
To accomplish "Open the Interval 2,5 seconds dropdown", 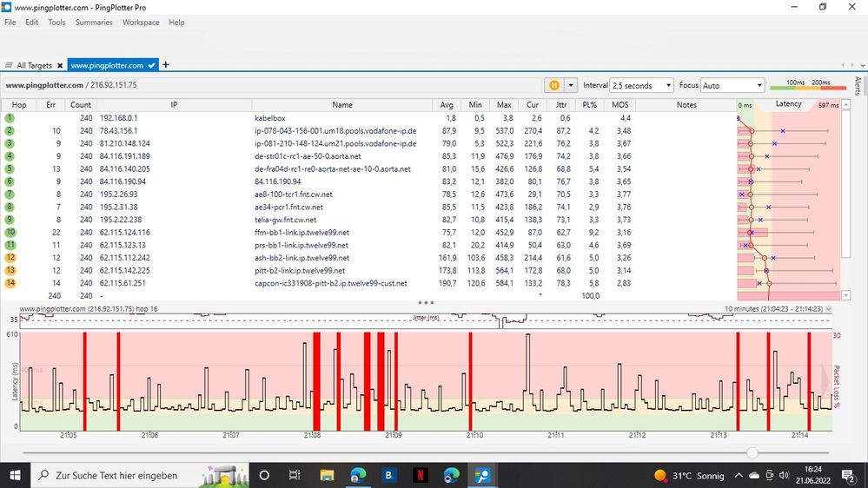I will coord(641,85).
